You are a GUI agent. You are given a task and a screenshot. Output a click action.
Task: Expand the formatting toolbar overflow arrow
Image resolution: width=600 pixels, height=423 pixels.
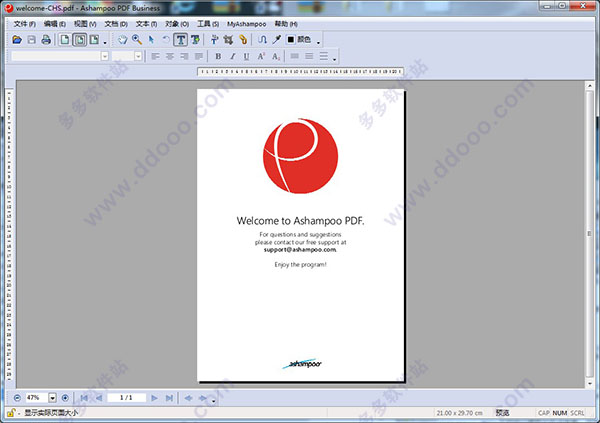pos(334,59)
